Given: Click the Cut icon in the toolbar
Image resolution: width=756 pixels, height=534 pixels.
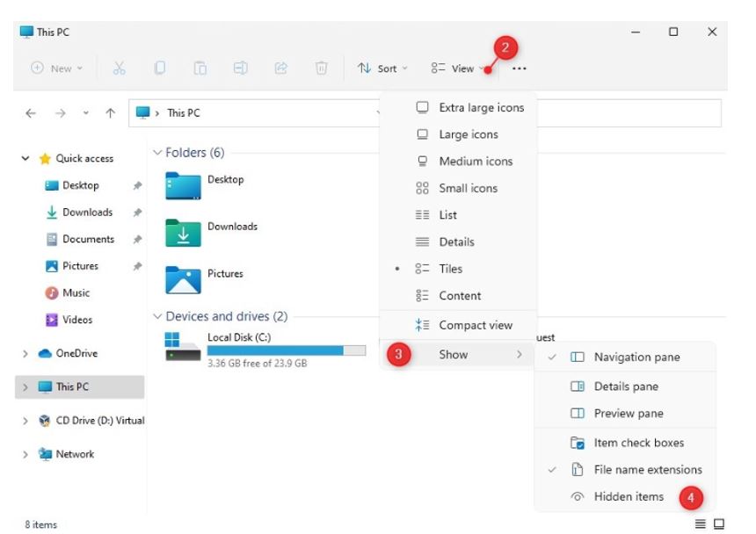Looking at the screenshot, I should click(118, 69).
